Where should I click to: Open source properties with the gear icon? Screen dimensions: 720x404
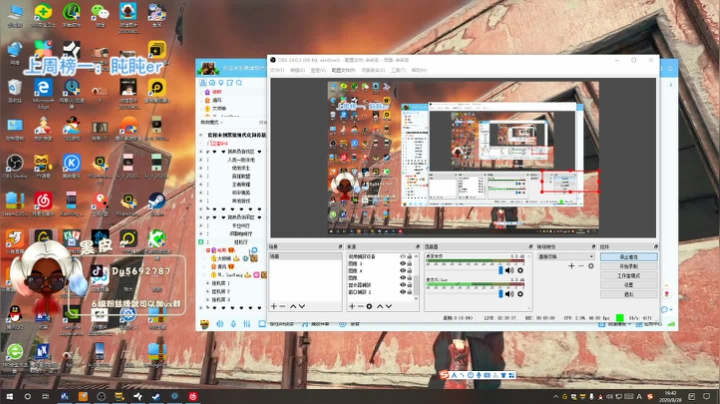[369, 306]
